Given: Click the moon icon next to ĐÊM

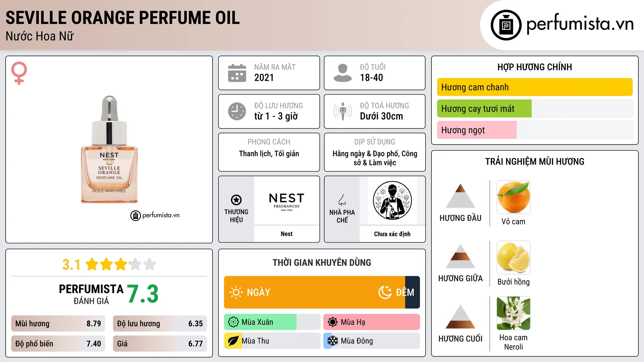Looking at the screenshot, I should [385, 292].
